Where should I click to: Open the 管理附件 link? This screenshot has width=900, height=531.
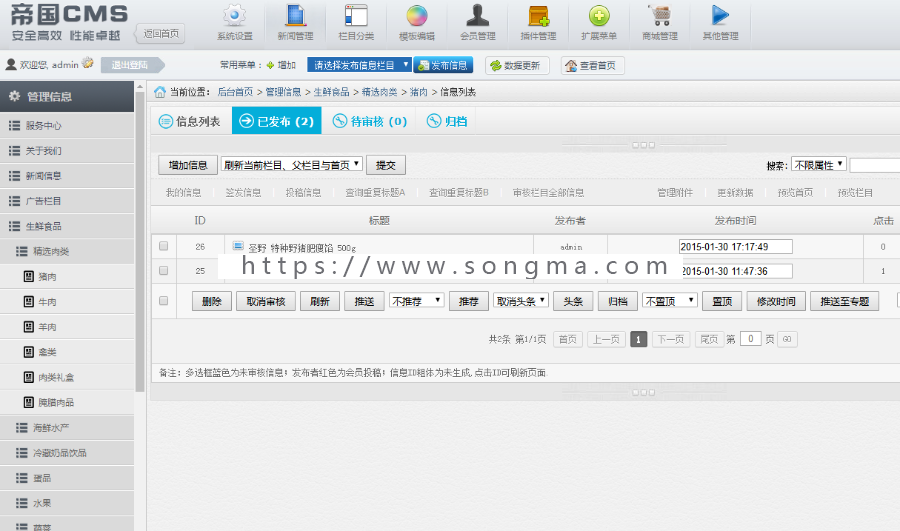point(674,193)
